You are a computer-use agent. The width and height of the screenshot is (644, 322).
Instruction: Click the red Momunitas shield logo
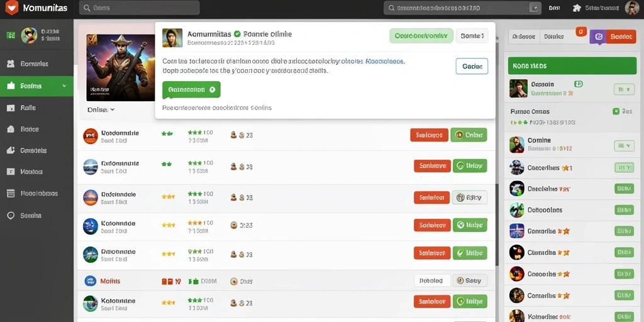12,8
